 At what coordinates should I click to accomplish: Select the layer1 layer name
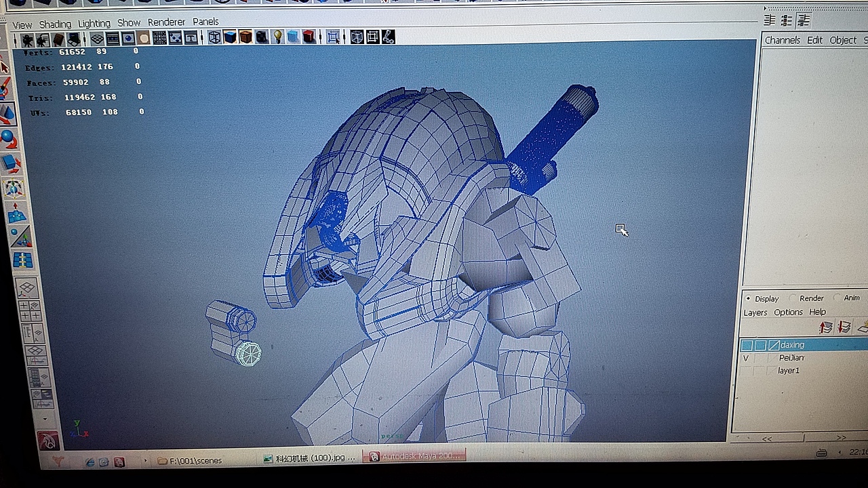[x=789, y=371]
